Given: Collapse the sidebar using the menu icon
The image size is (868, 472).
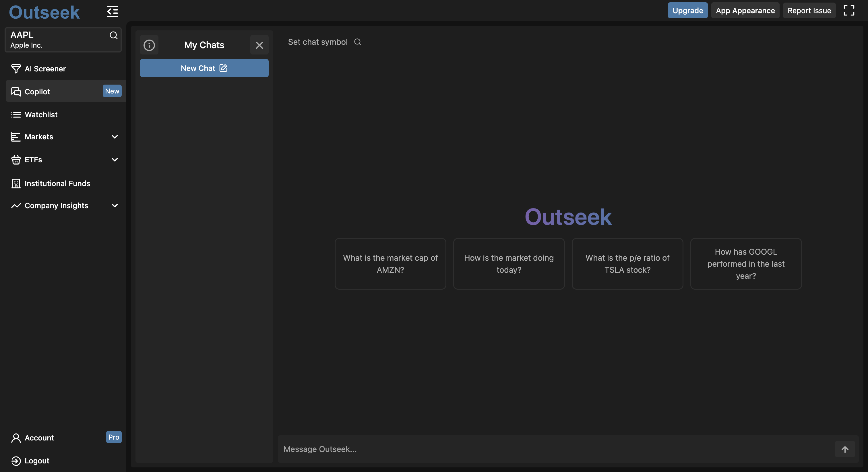Looking at the screenshot, I should point(112,11).
